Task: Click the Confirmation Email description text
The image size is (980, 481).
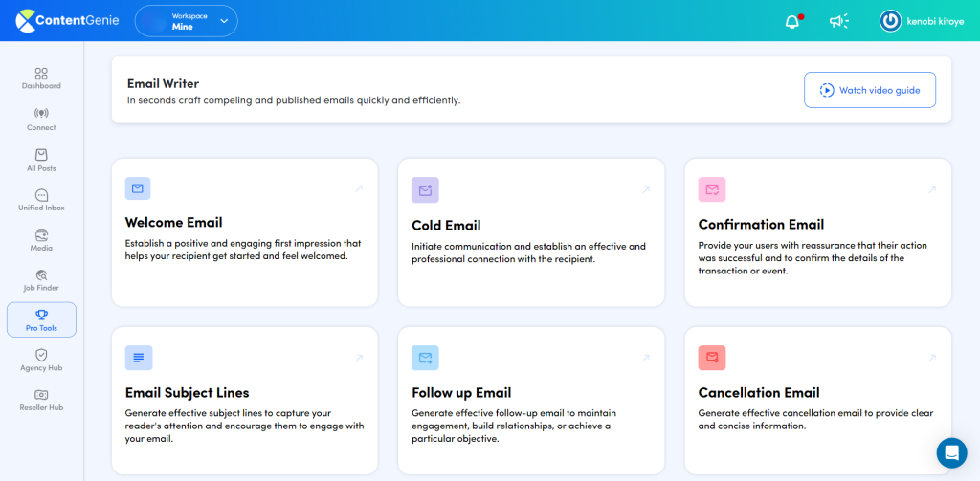Action: pos(813,257)
